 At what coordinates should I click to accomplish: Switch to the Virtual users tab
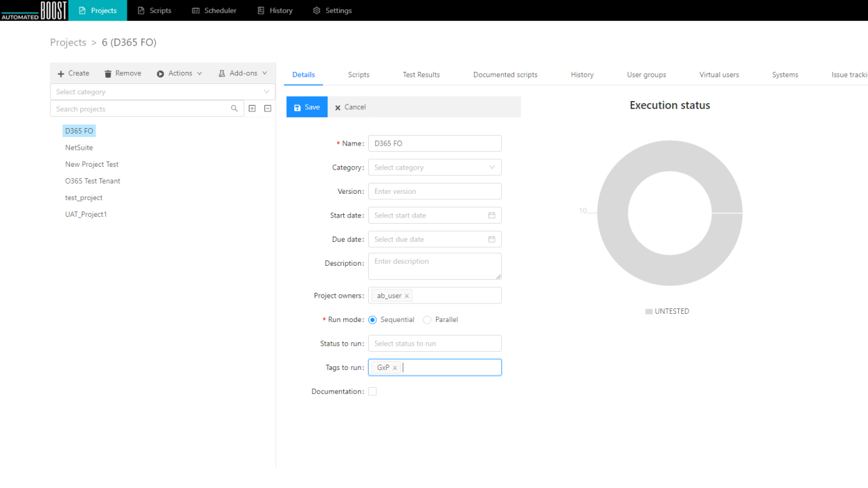pos(719,75)
